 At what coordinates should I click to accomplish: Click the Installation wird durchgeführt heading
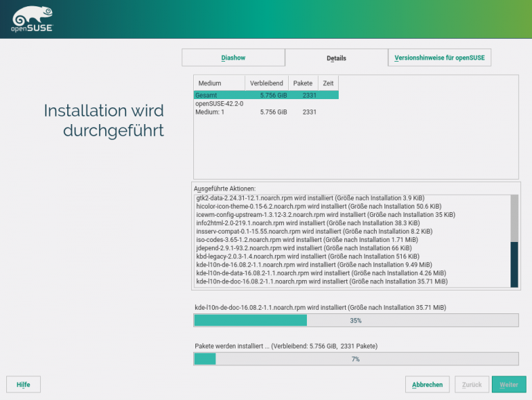(104, 121)
